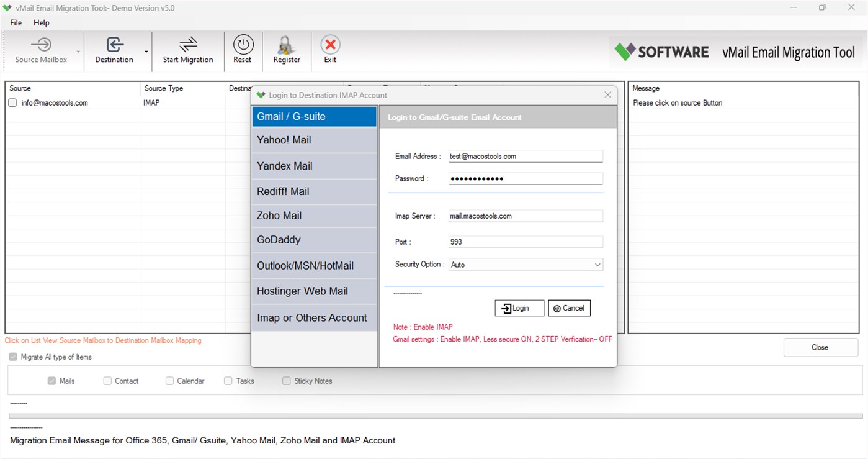The height and width of the screenshot is (459, 868).
Task: Click the Email Address input field
Action: click(525, 156)
